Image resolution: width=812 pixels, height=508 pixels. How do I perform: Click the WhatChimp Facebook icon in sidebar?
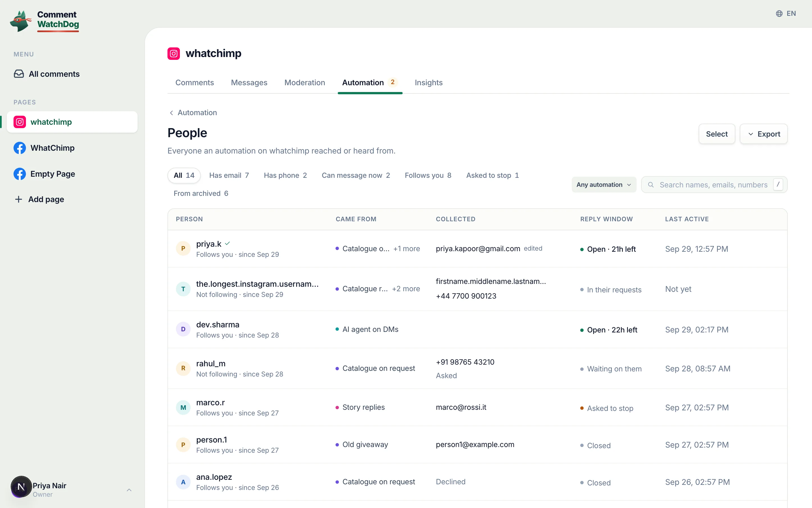pyautogui.click(x=20, y=148)
